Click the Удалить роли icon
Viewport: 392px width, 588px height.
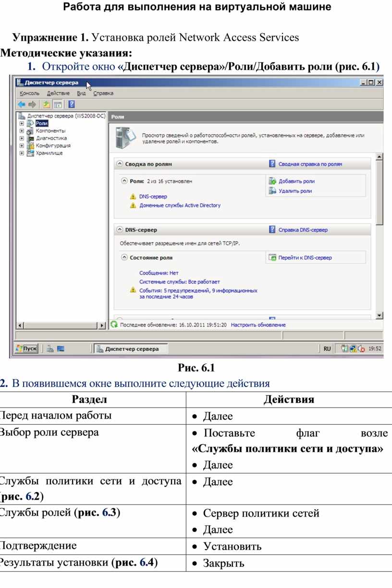coord(272,191)
